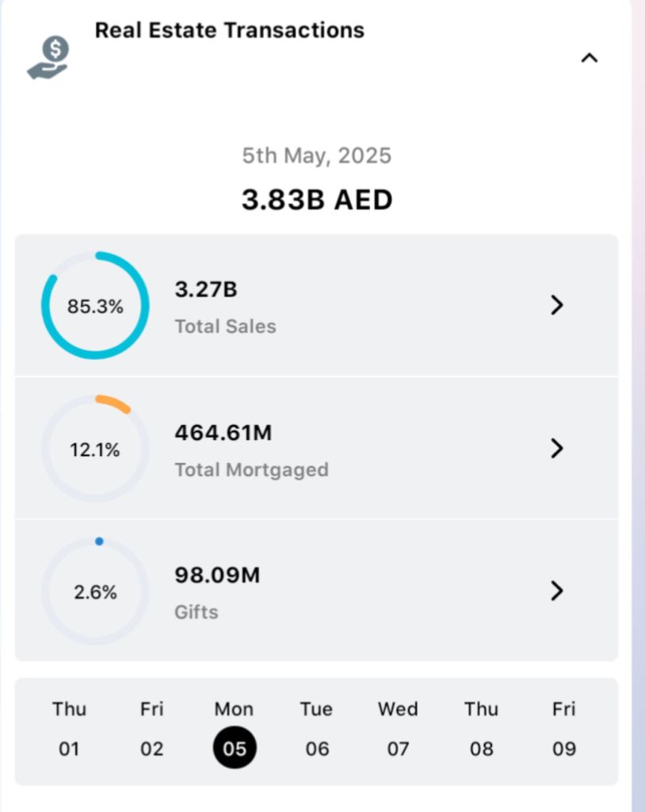
Task: Open Gifts details arrow
Action: pyautogui.click(x=557, y=591)
